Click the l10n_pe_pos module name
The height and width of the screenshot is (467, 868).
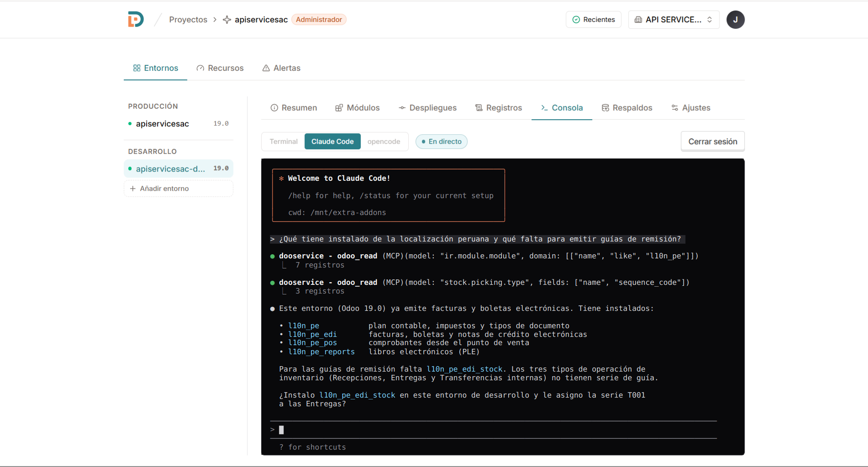[x=312, y=343]
